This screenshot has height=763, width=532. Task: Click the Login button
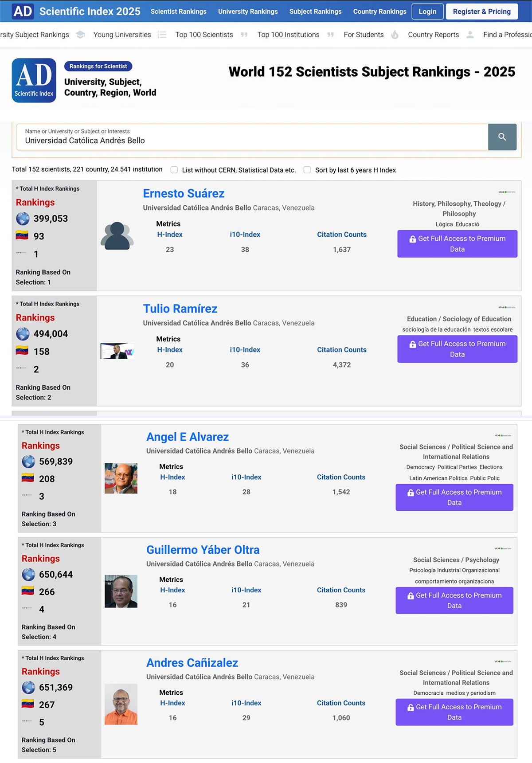(x=427, y=12)
